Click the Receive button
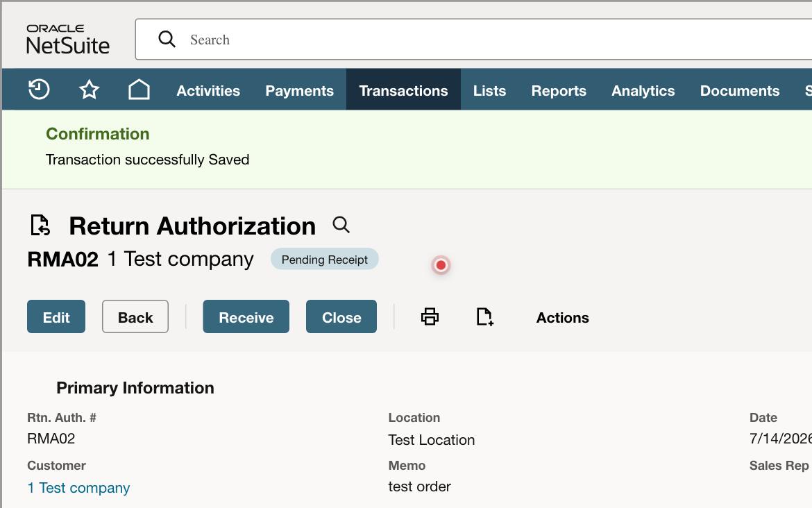Screen dimensions: 812x508 point(246,316)
